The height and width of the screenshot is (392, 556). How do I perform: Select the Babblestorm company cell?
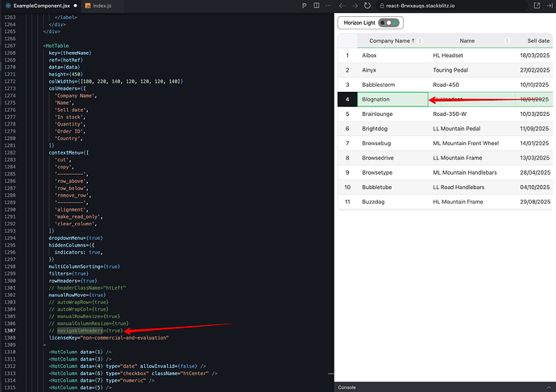[392, 85]
